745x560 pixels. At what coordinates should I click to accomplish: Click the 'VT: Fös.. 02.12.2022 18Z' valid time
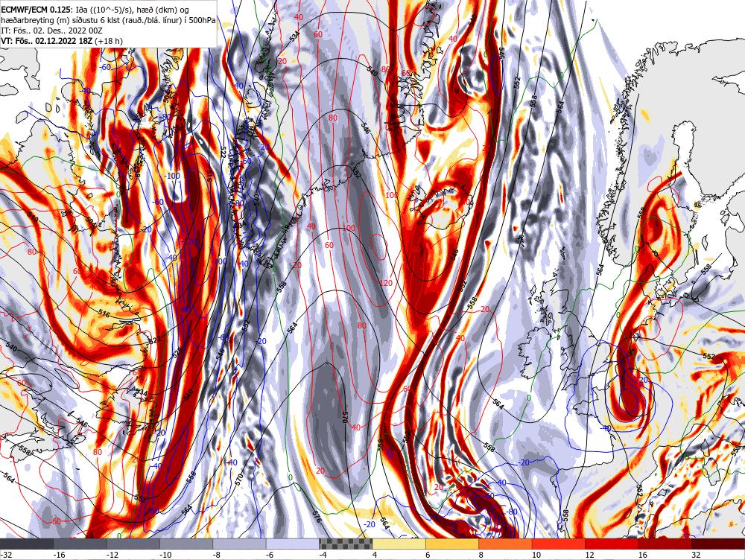pos(48,41)
